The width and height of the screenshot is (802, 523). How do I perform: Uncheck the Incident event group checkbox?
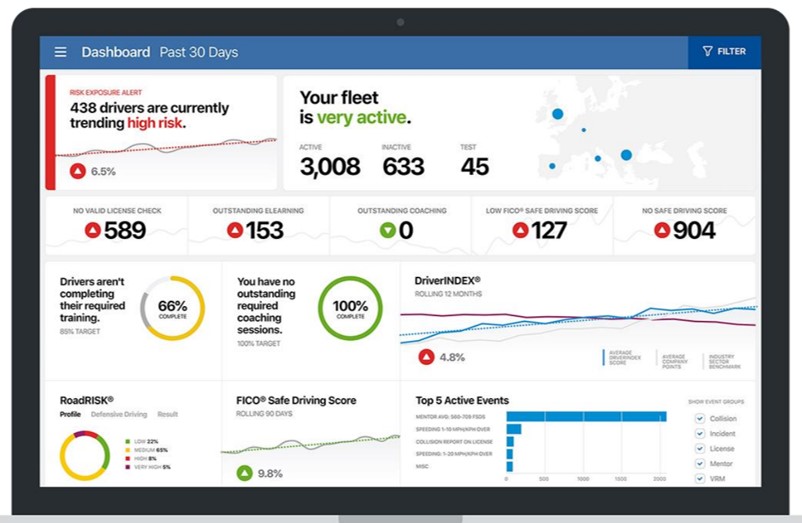pyautogui.click(x=700, y=434)
